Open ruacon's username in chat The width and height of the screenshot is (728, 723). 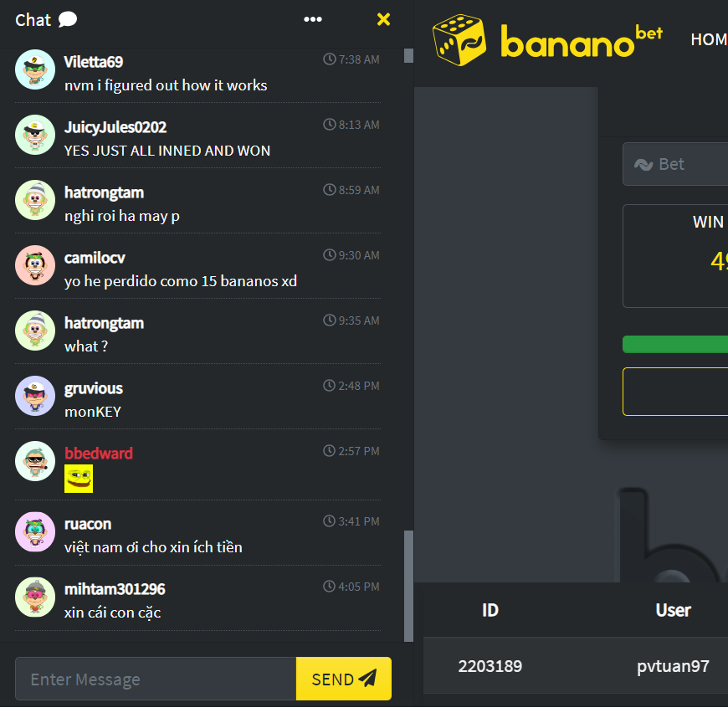coord(88,524)
